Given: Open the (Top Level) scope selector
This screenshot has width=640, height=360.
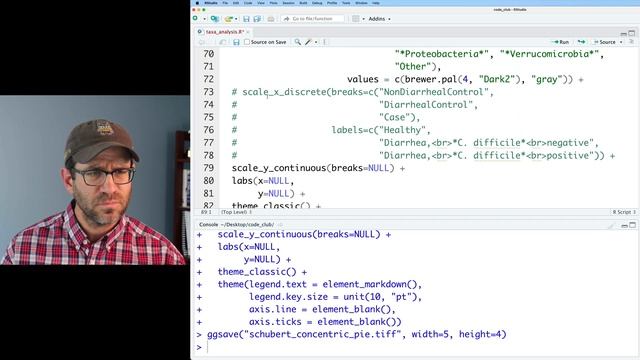Looking at the screenshot, I should tap(236, 212).
